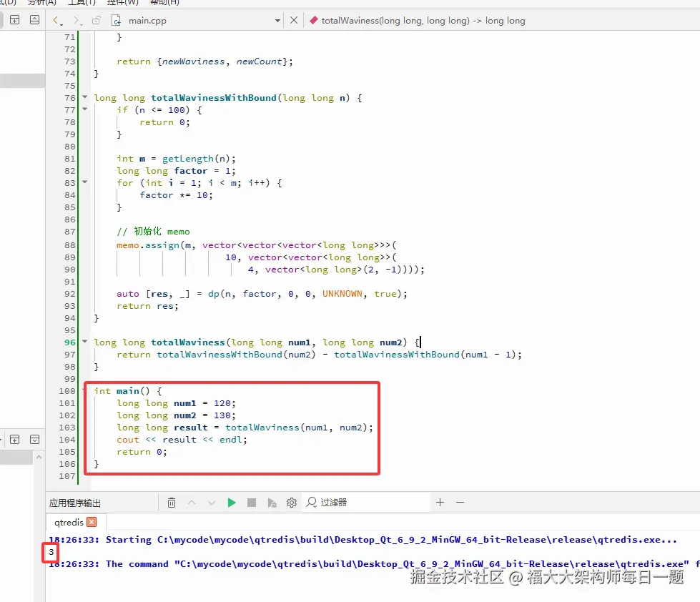Screen dimensions: 700x602
Task: Open the 控件(W) menu
Action: [123, 2]
